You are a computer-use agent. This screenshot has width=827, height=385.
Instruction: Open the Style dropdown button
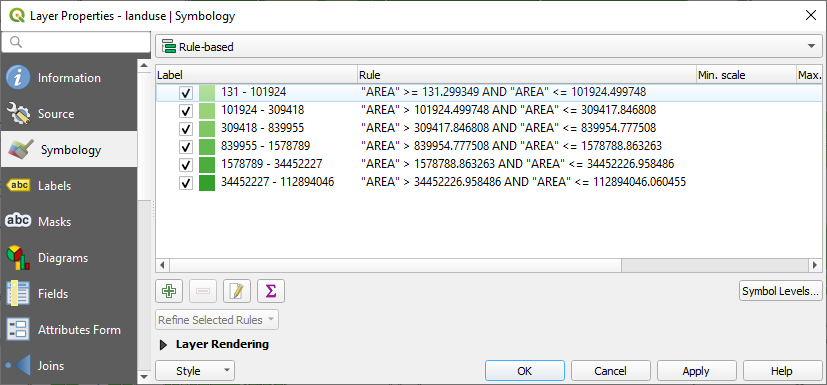click(195, 371)
